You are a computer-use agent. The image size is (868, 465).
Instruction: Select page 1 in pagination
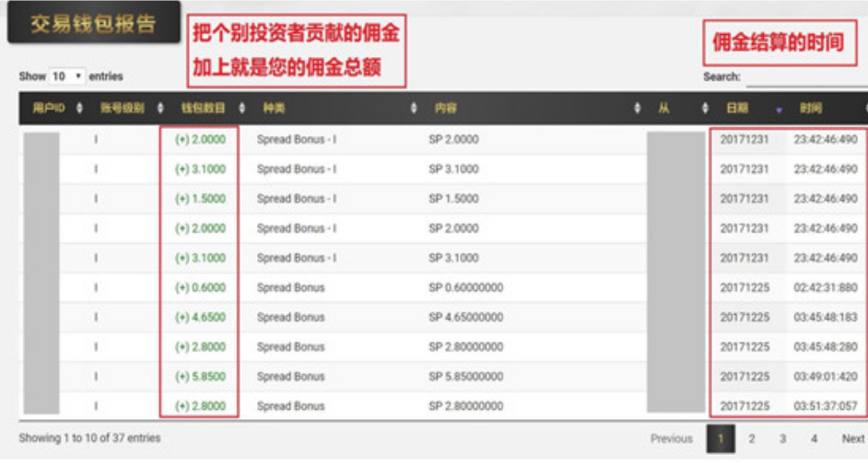coord(721,439)
